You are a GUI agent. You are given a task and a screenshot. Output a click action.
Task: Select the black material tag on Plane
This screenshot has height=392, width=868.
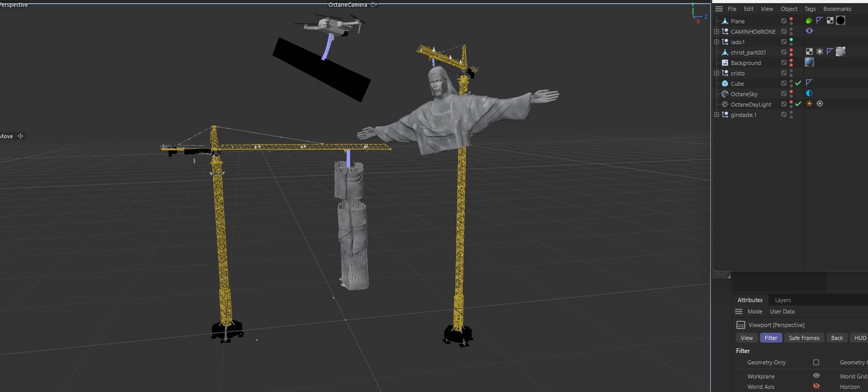840,21
